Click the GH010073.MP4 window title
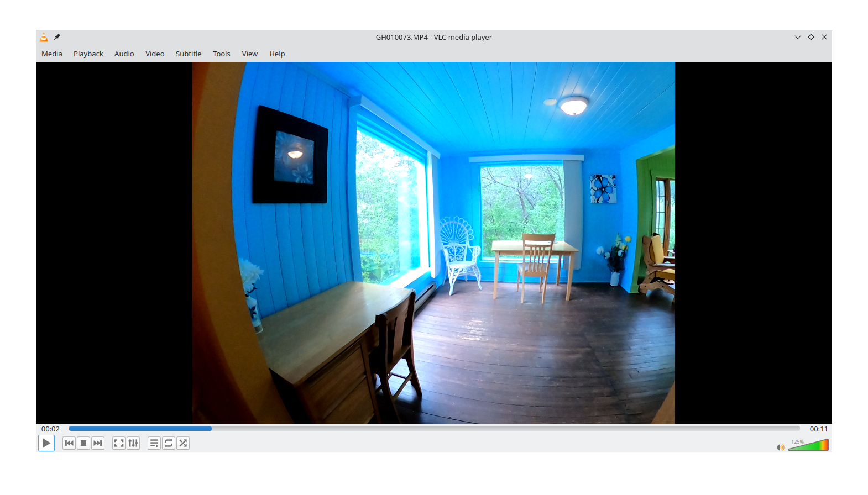Screen dimensions: 868x495 coord(434,37)
